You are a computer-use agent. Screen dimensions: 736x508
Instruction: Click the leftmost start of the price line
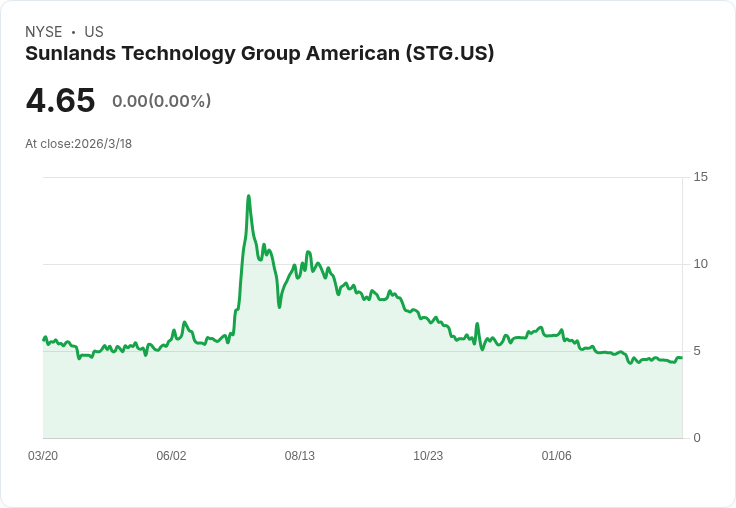pos(44,339)
